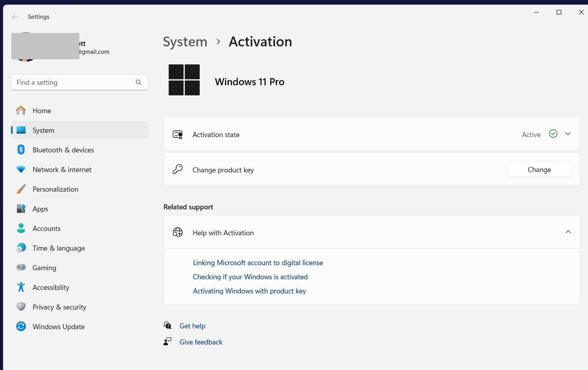Image resolution: width=588 pixels, height=370 pixels.
Task: Open Network & internet via its Wi-Fi icon
Action: 21,169
